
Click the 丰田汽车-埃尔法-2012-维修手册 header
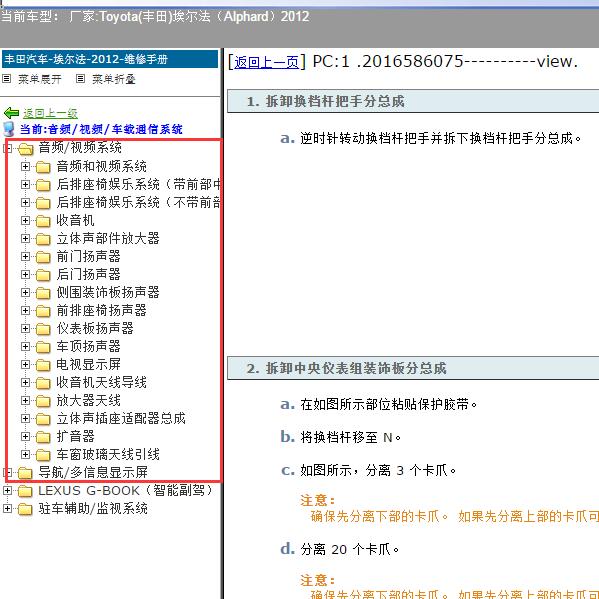click(x=110, y=59)
